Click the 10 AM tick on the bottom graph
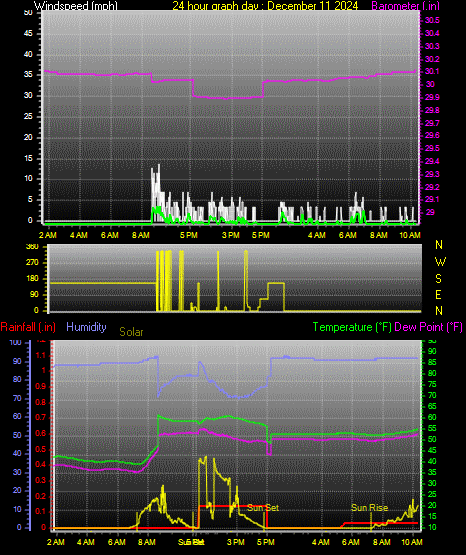 click(412, 542)
